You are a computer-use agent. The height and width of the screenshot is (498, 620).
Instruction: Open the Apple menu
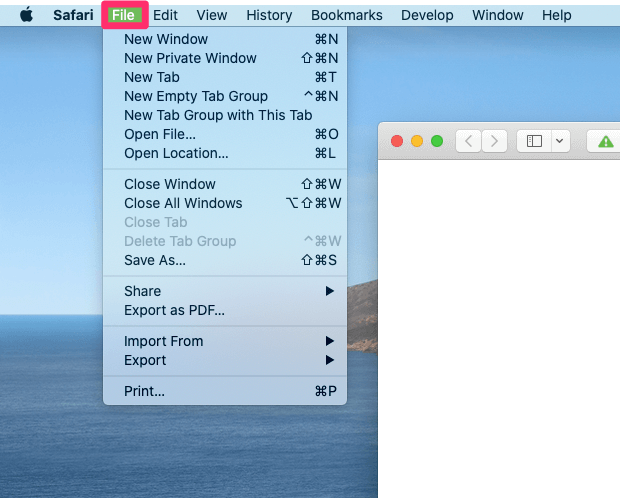26,15
